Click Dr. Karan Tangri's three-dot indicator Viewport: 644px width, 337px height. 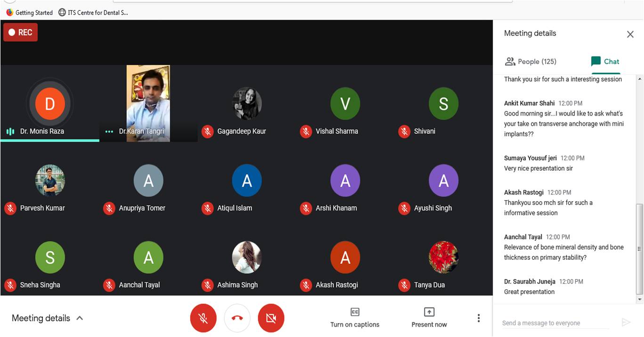(109, 132)
